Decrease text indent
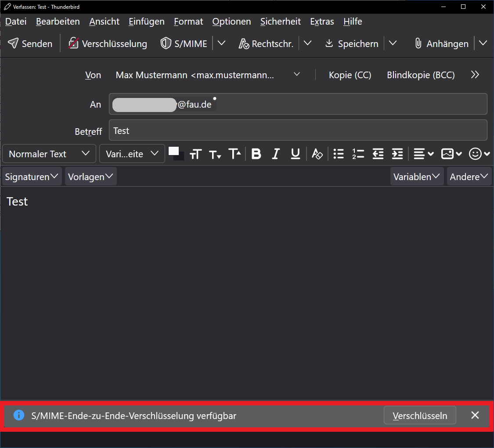The width and height of the screenshot is (494, 448). click(x=378, y=154)
